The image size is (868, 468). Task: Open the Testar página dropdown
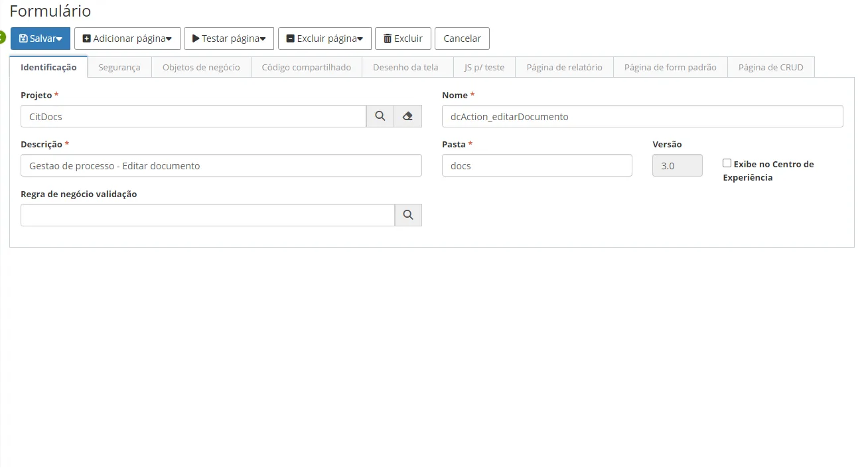[x=229, y=39]
